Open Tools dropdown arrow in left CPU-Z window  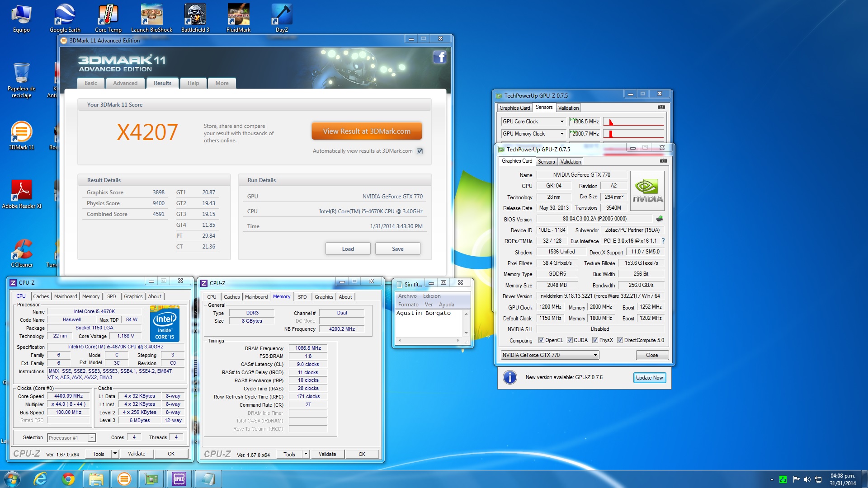[x=115, y=454]
